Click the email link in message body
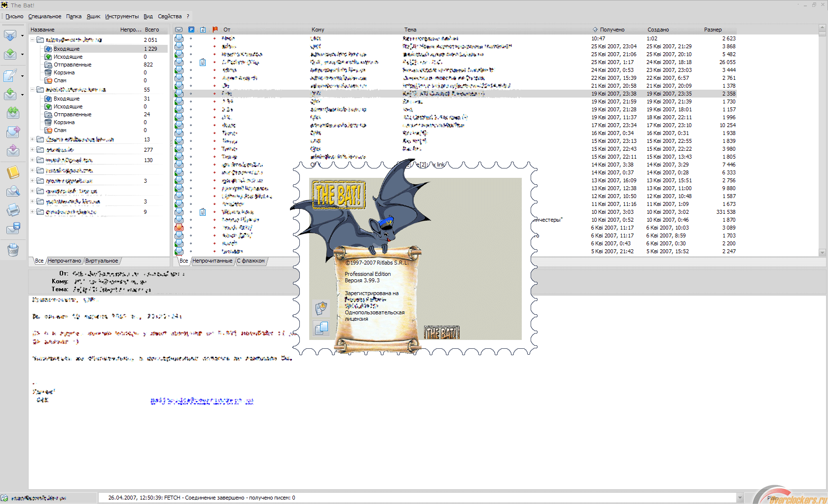 [202, 401]
